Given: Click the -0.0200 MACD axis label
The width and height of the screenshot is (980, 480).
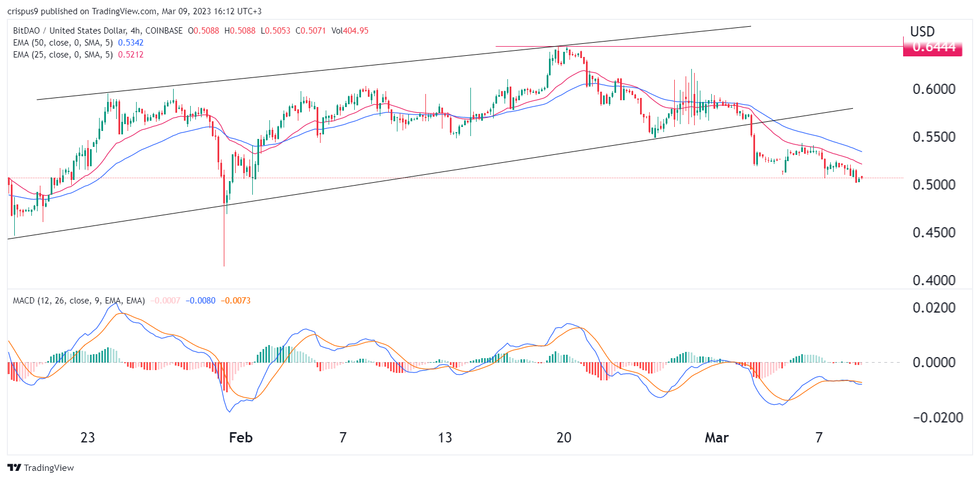Looking at the screenshot, I should pos(938,418).
